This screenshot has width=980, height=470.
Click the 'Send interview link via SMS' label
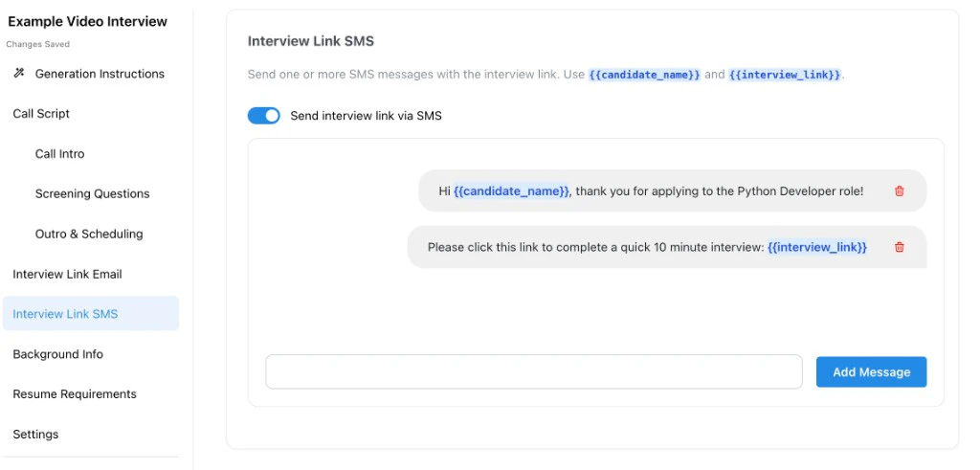[x=366, y=116]
